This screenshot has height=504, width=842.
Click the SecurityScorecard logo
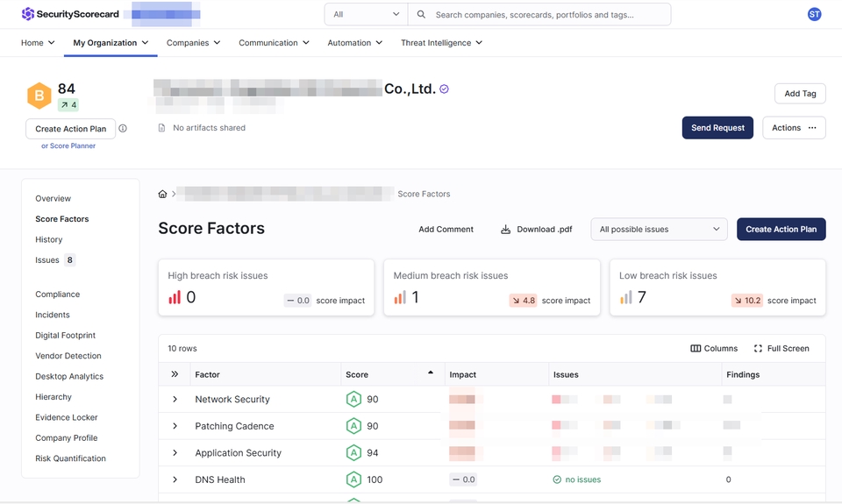click(x=70, y=14)
